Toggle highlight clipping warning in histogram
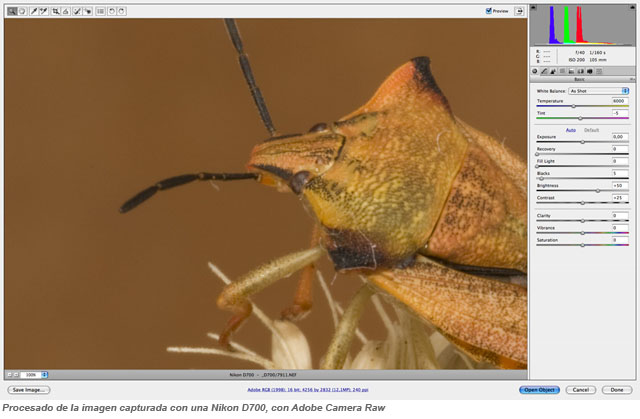The image size is (640, 419). pos(632,7)
